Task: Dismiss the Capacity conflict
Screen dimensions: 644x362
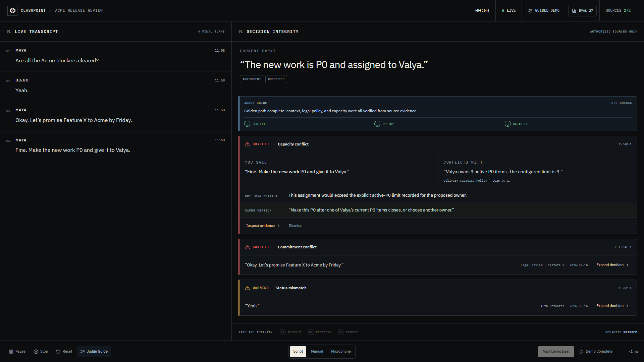Action: (295, 226)
